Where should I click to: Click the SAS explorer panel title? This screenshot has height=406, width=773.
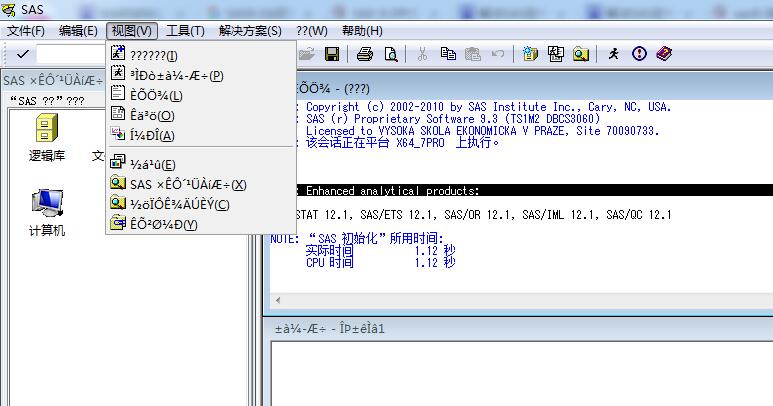tap(53, 80)
